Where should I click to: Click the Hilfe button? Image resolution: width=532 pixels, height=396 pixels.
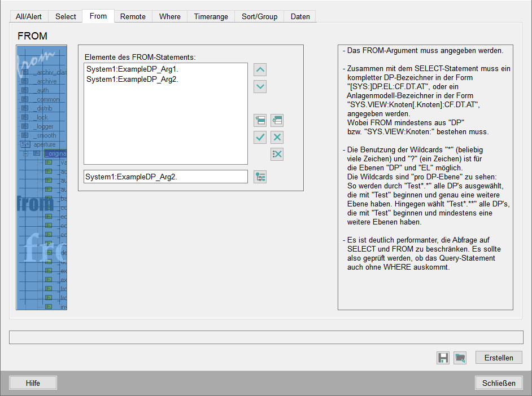[33, 383]
